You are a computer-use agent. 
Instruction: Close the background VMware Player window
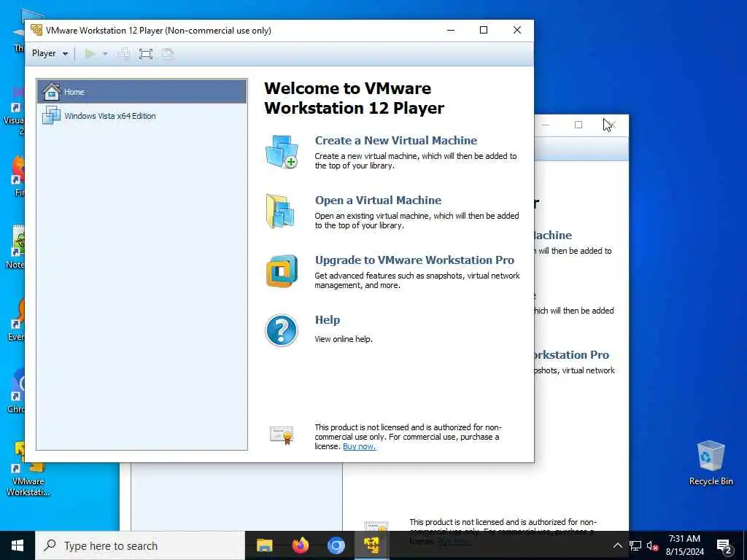(613, 125)
